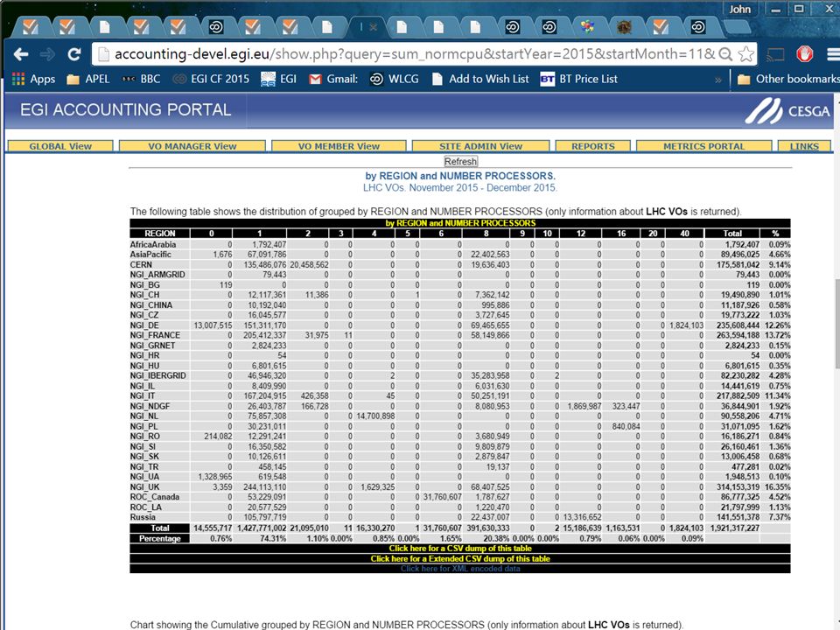Open the WLCG bookmark
The image size is (840, 630).
395,80
